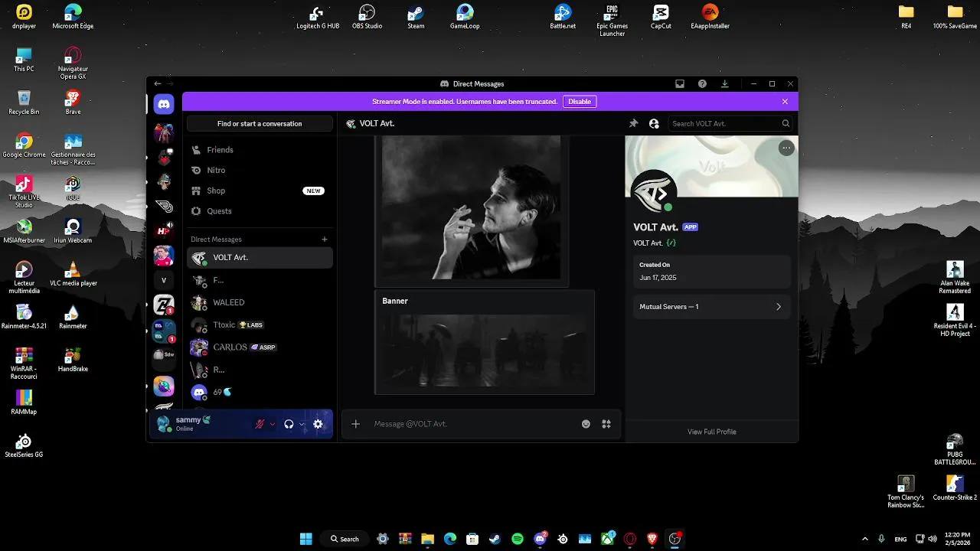Click the taskbar Search box
The image size is (980, 551).
(345, 539)
